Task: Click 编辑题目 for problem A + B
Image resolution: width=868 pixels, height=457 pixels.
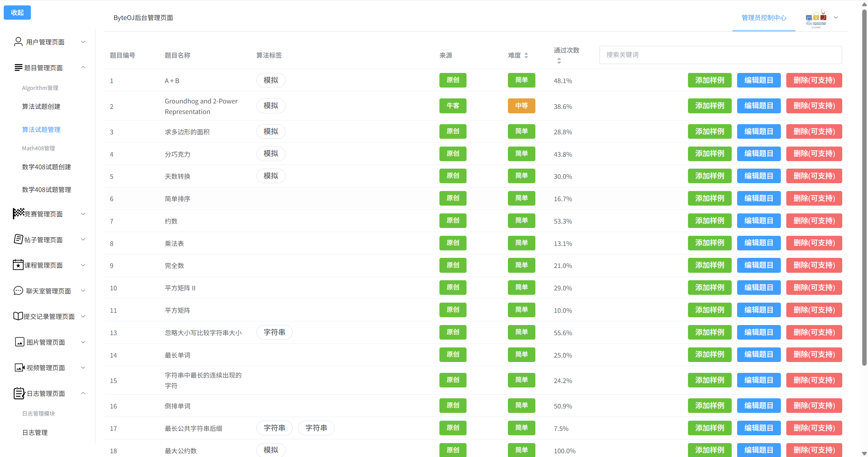Action: point(758,80)
